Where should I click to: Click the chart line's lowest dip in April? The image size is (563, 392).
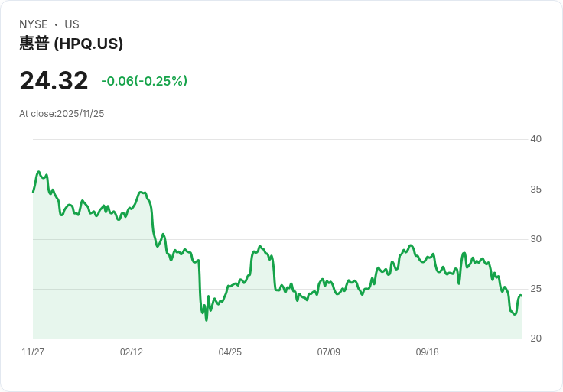click(x=207, y=319)
